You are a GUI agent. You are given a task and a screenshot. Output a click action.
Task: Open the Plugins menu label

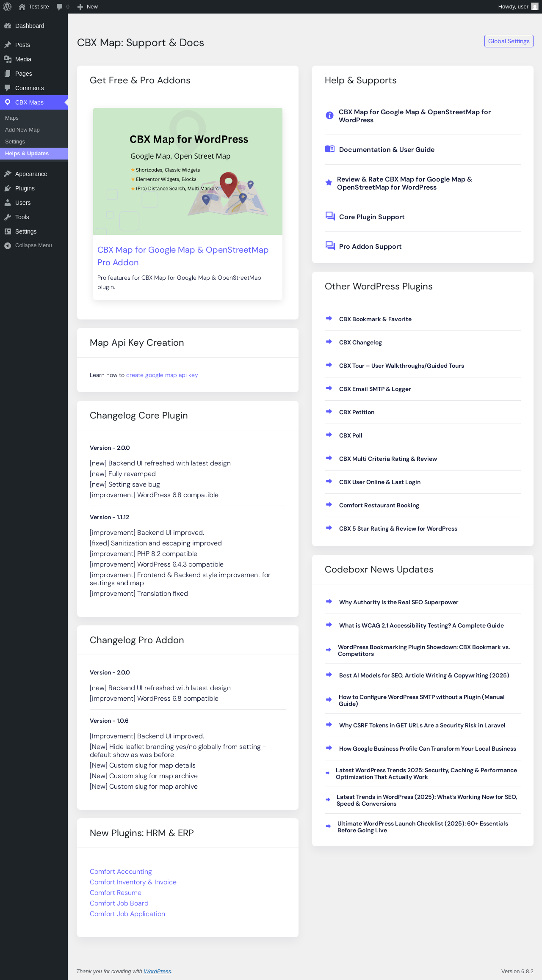[x=25, y=188]
